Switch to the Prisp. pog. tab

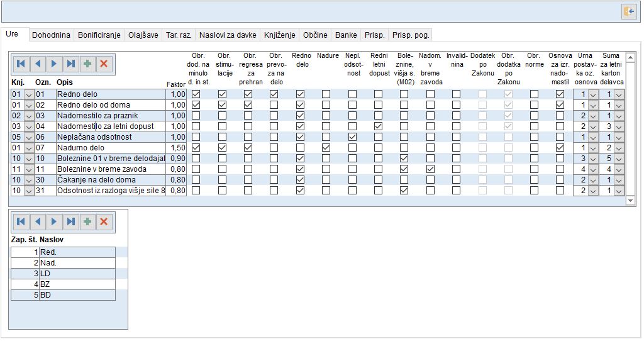point(411,35)
